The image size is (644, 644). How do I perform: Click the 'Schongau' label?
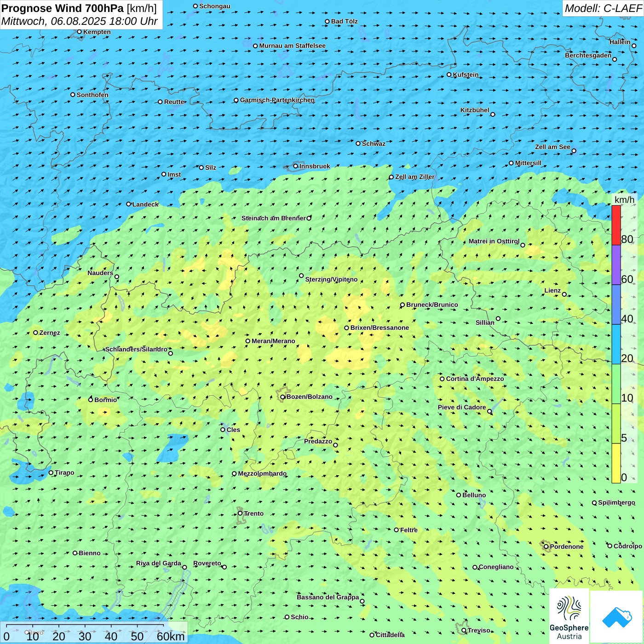point(215,6)
